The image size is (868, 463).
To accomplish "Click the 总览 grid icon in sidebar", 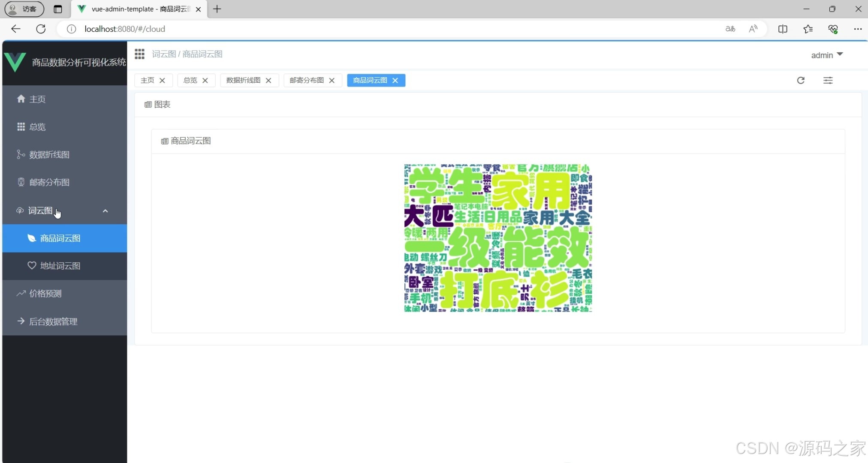I will click(21, 126).
